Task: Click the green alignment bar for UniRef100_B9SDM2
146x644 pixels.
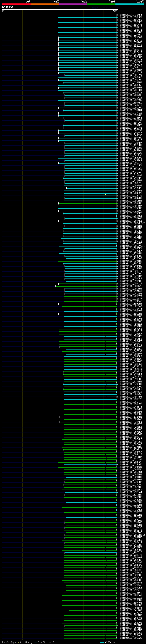Action: (x=88, y=314)
